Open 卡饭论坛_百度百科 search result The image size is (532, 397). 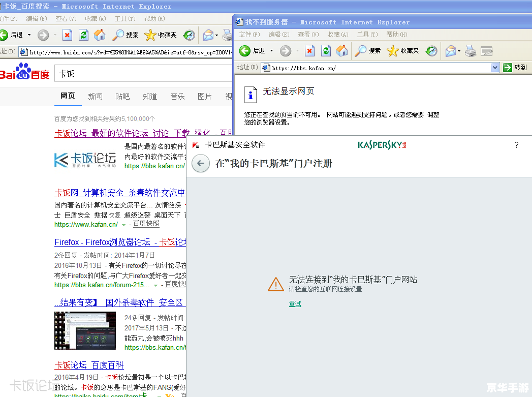(89, 365)
